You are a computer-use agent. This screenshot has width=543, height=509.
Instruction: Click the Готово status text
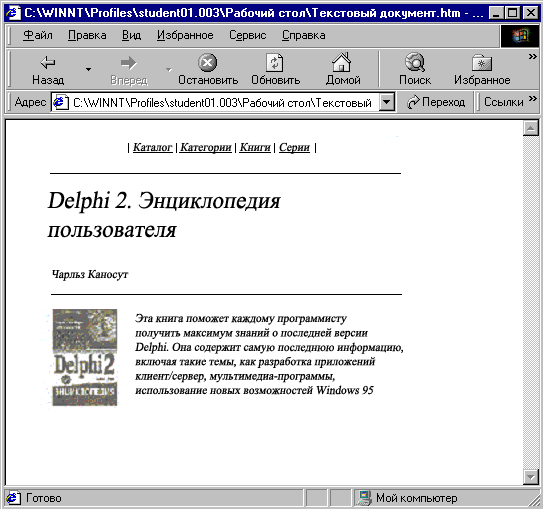(x=44, y=498)
